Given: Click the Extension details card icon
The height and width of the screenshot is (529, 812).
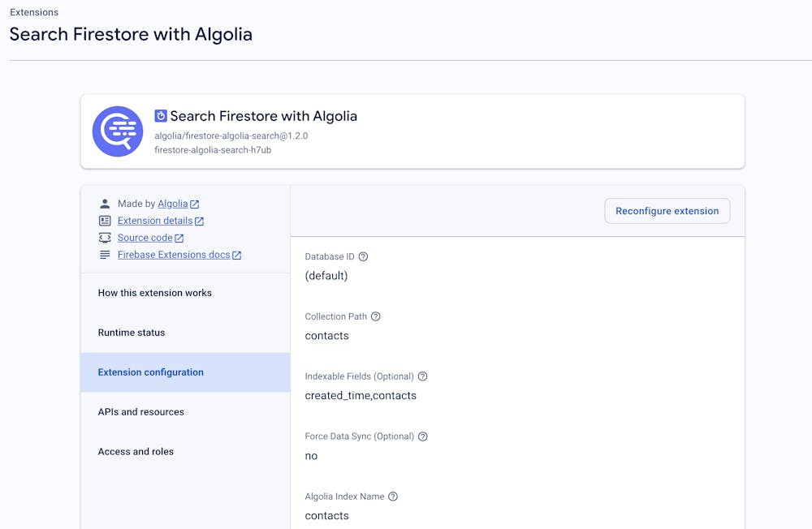Looking at the screenshot, I should [x=104, y=220].
